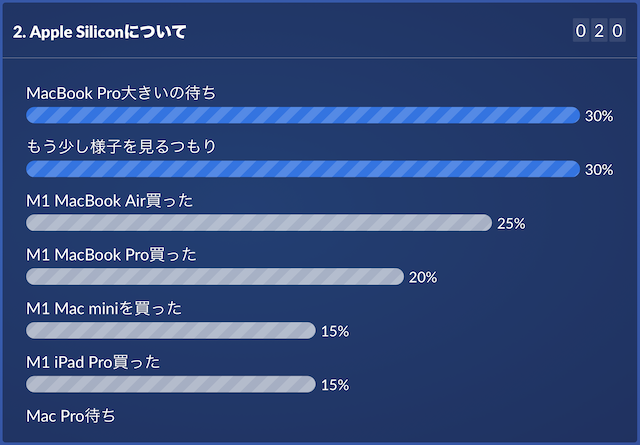Click the "2. Apple Siliconについて" poll title
This screenshot has width=640, height=445.
click(x=100, y=32)
